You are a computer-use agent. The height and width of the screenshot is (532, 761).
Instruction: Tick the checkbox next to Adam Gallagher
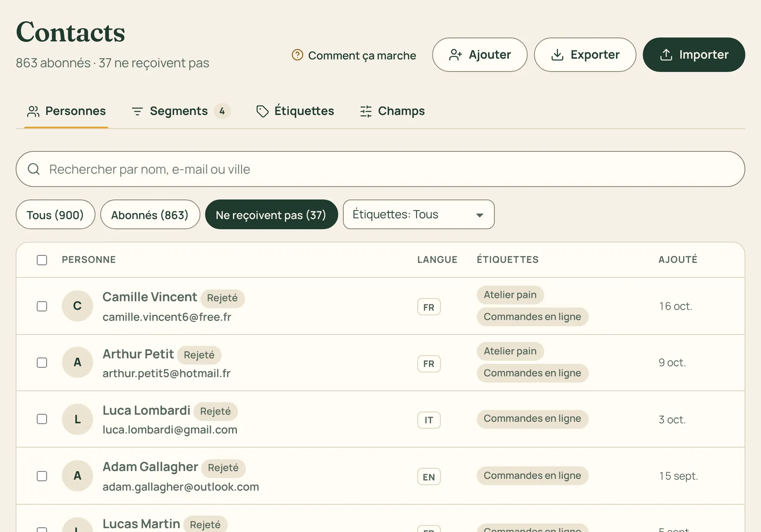click(42, 476)
